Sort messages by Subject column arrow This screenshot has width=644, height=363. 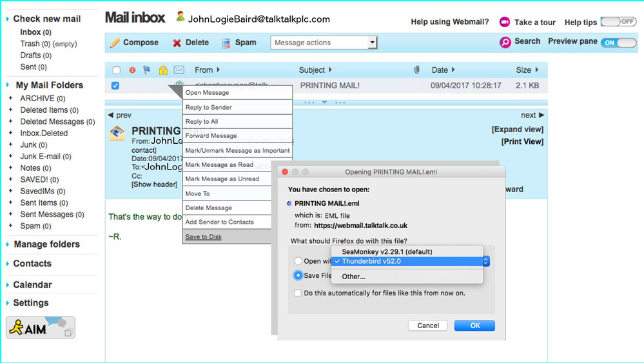pos(330,70)
